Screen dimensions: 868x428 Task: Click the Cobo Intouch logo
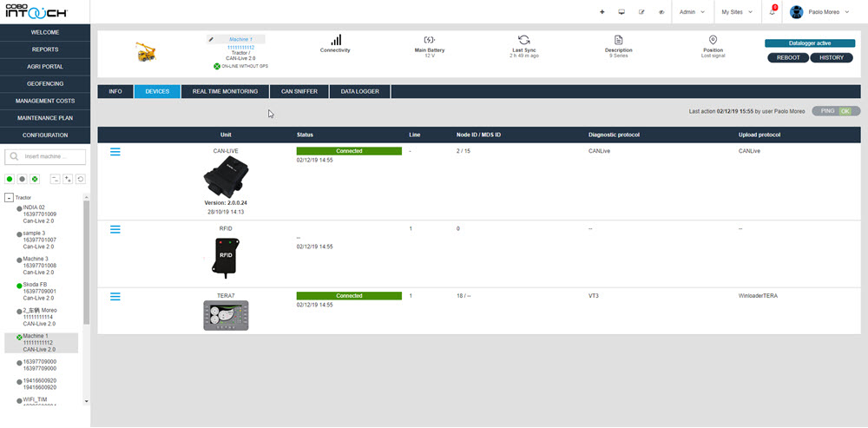36,10
